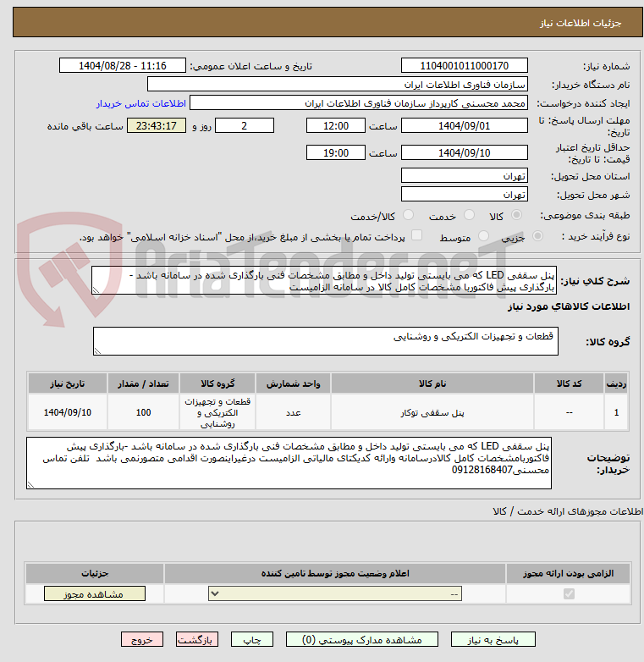Click buyer organization name field
Image resolution: width=644 pixels, height=662 pixels.
[338, 85]
